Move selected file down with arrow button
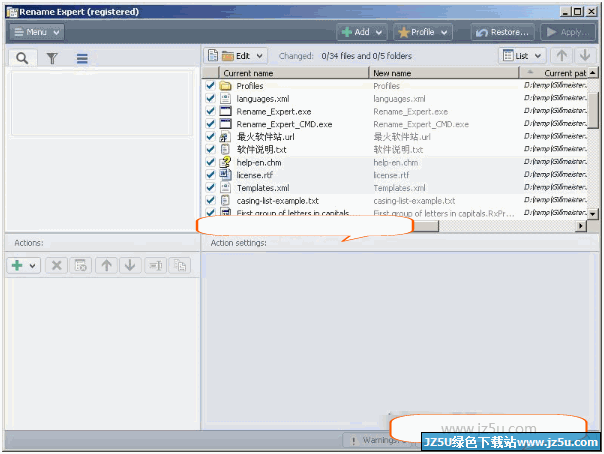The height and width of the screenshot is (454, 604). 585,56
